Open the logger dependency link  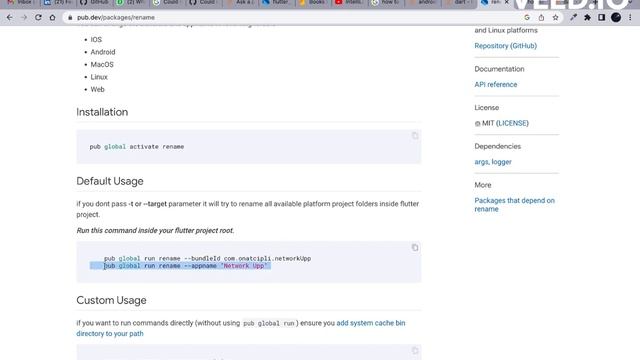tap(502, 162)
